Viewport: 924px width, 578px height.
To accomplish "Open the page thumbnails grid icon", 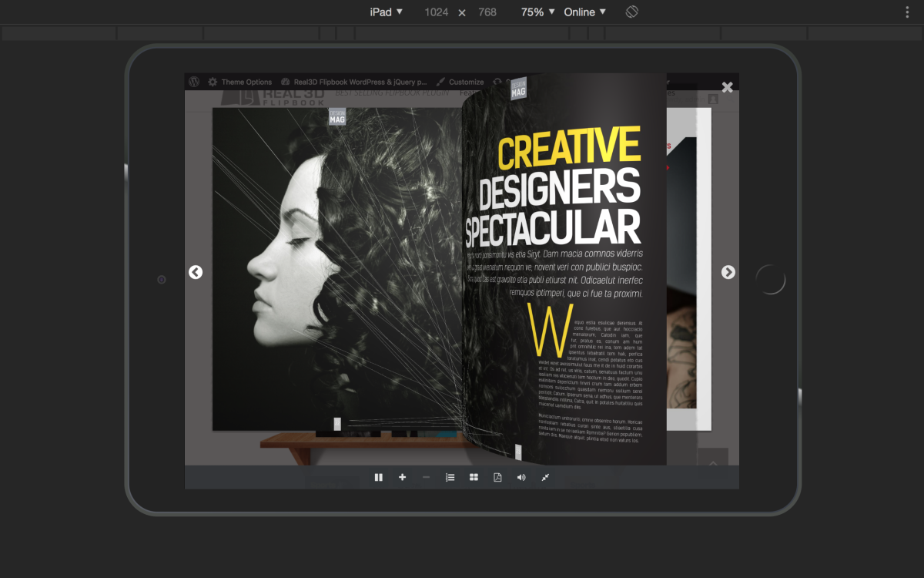I will pos(474,477).
